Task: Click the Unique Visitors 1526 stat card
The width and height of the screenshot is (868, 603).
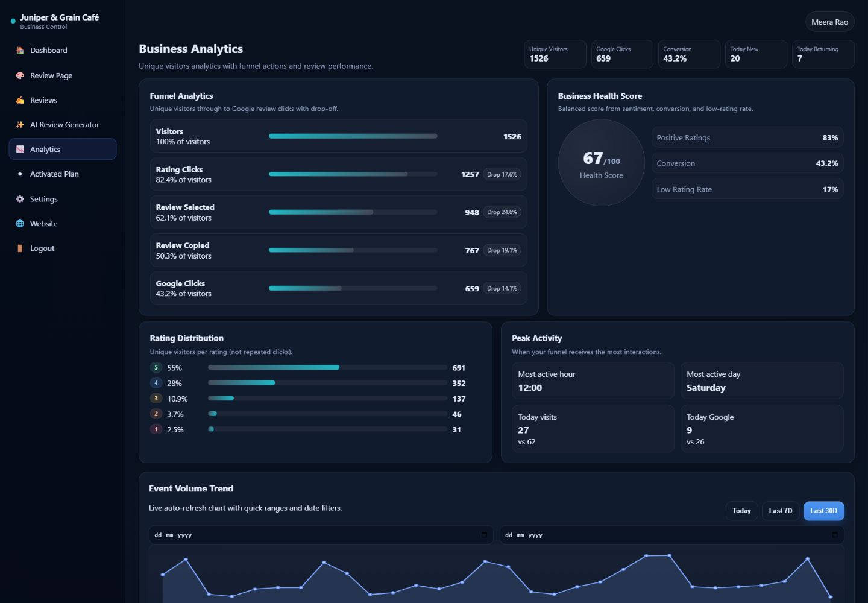Action: [555, 54]
